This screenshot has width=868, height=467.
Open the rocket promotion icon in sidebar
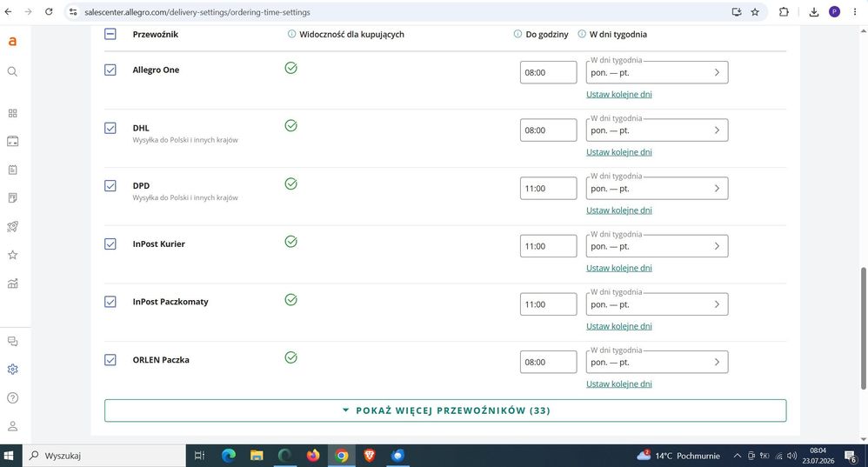point(12,226)
